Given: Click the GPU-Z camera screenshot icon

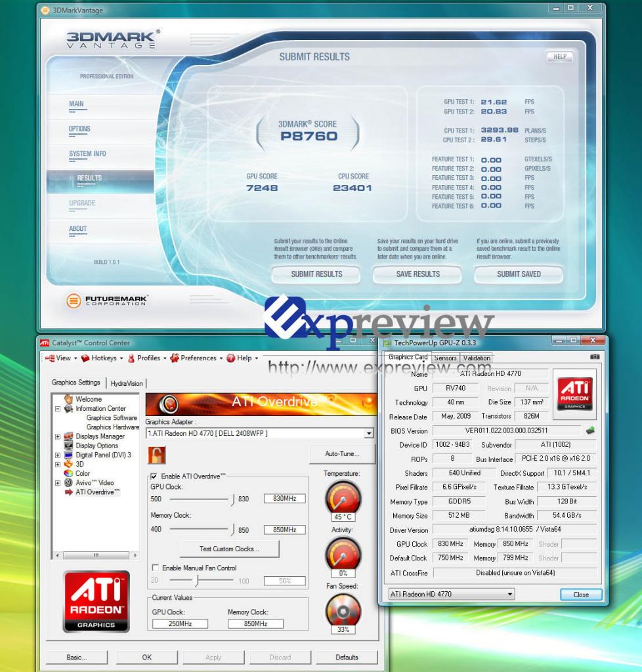Looking at the screenshot, I should click(595, 356).
